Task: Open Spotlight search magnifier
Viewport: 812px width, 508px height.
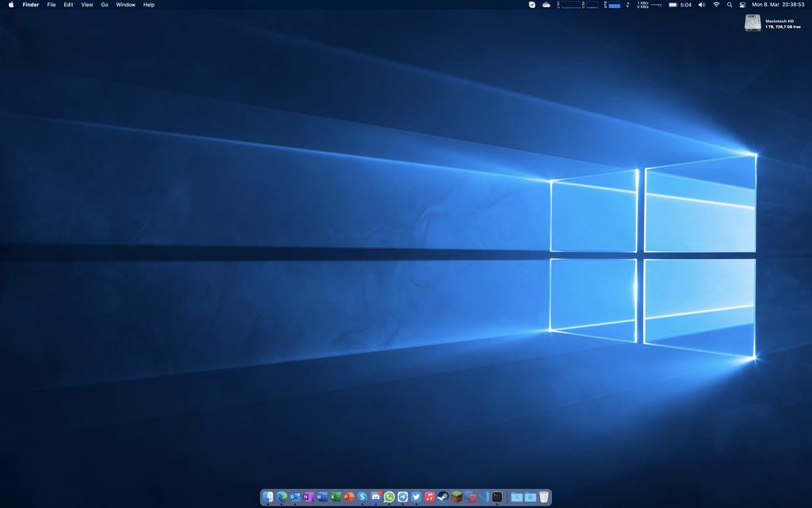Action: point(730,5)
